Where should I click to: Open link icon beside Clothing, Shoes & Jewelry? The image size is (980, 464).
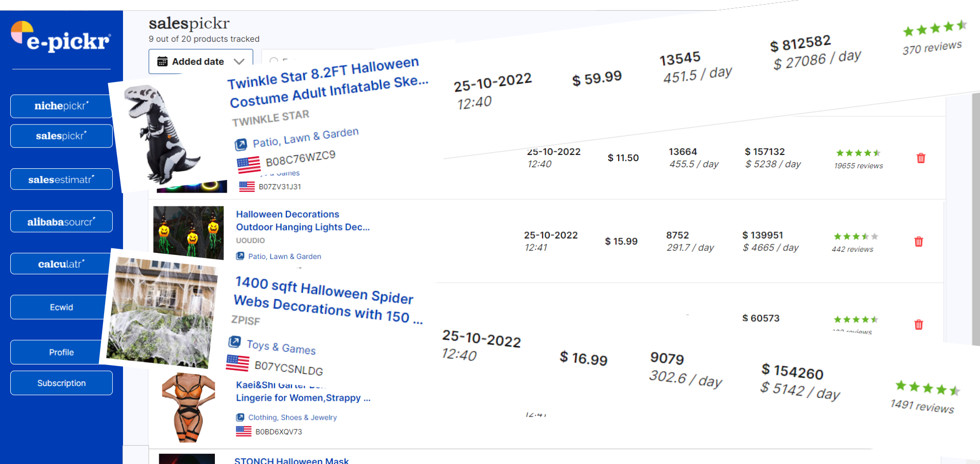(x=240, y=417)
